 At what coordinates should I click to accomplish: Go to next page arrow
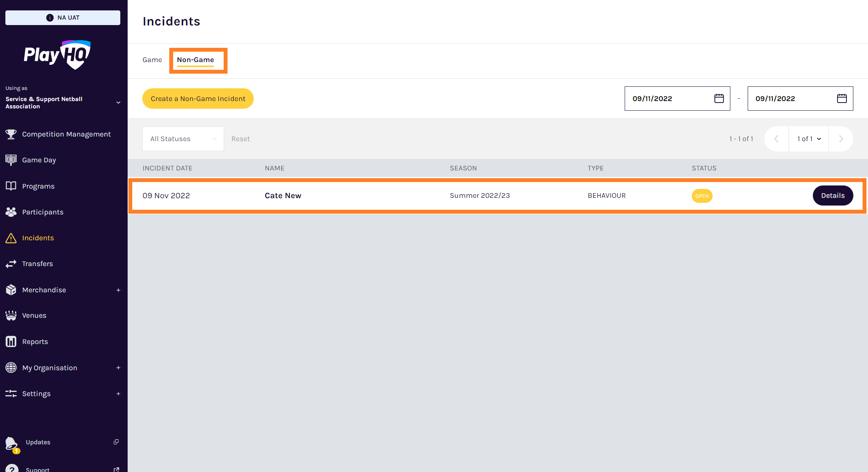click(841, 139)
